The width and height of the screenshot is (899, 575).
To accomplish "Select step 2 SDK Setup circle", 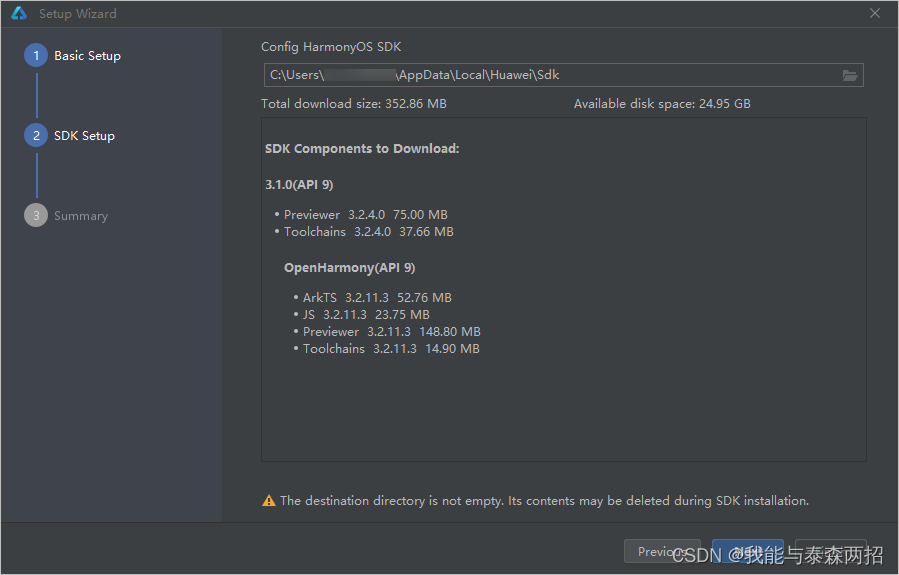I will pyautogui.click(x=36, y=135).
